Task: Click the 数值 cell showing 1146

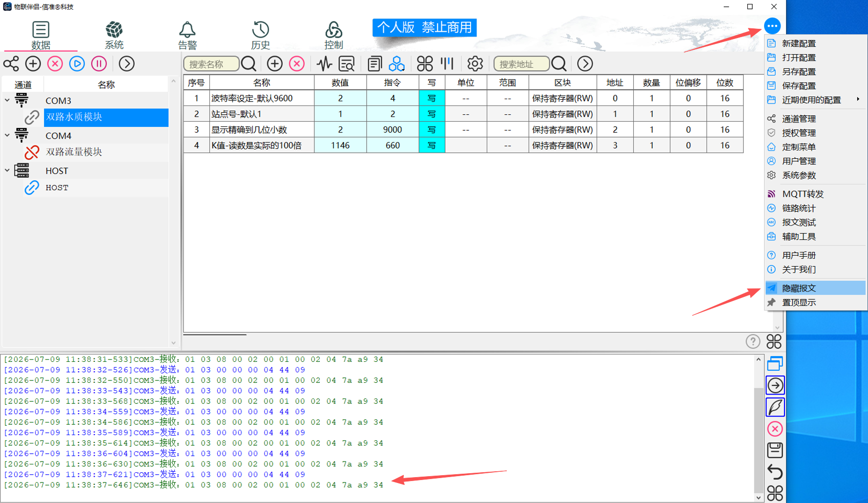Action: pyautogui.click(x=340, y=145)
